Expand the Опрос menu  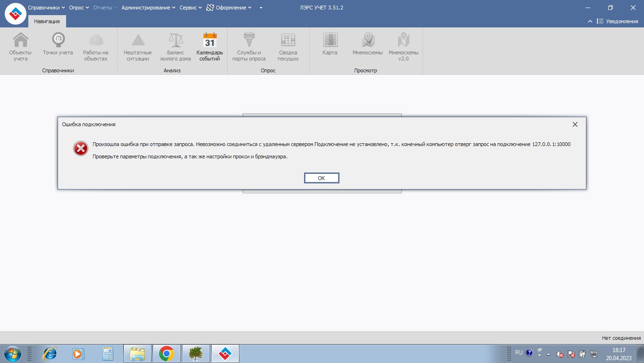[x=79, y=8]
